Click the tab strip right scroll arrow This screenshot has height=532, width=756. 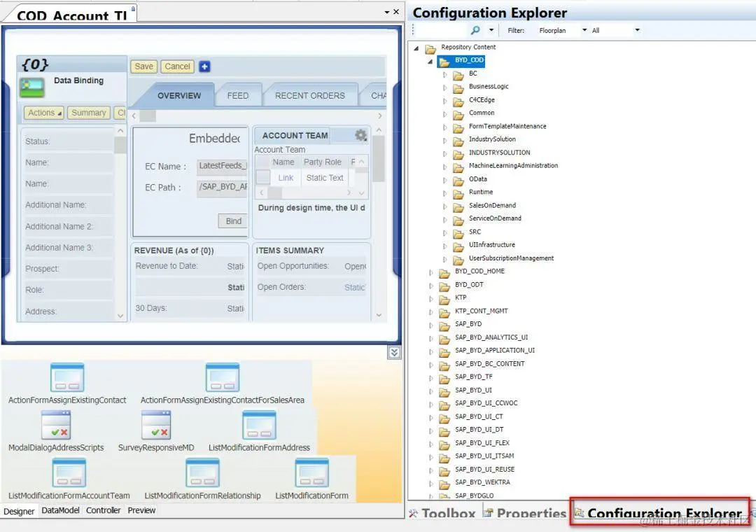pos(380,115)
